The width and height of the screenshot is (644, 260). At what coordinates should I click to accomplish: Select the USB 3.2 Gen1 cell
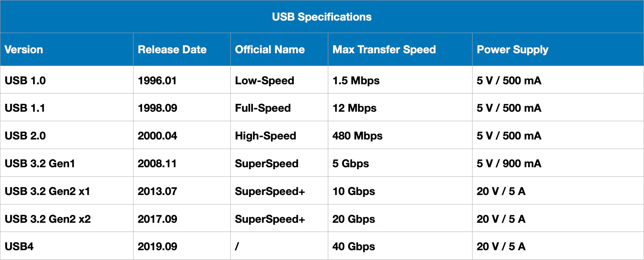[x=40, y=163]
